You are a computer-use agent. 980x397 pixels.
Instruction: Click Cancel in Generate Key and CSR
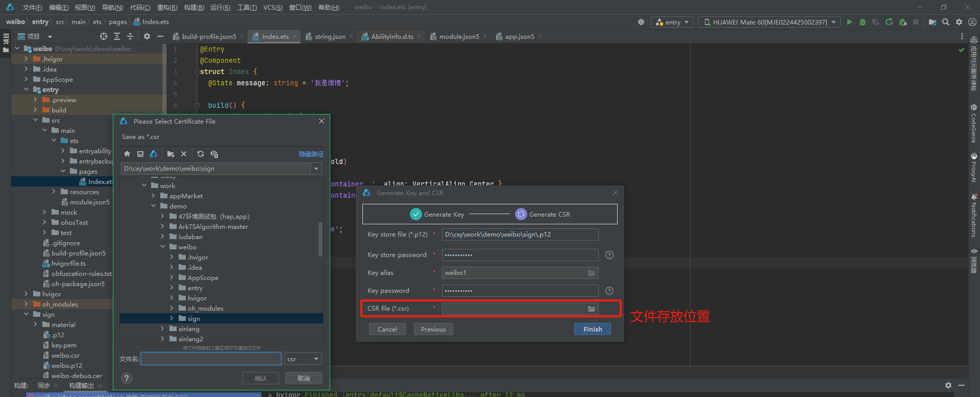tap(387, 329)
